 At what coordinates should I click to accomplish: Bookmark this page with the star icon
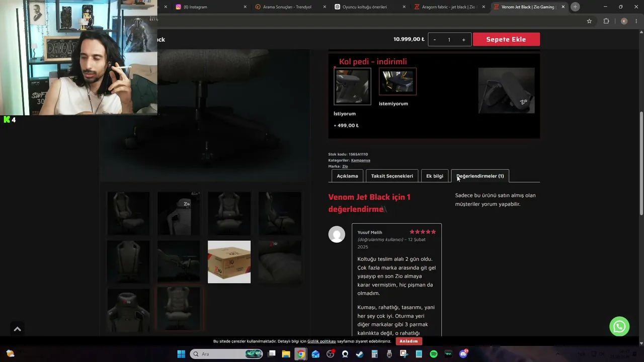(x=589, y=21)
